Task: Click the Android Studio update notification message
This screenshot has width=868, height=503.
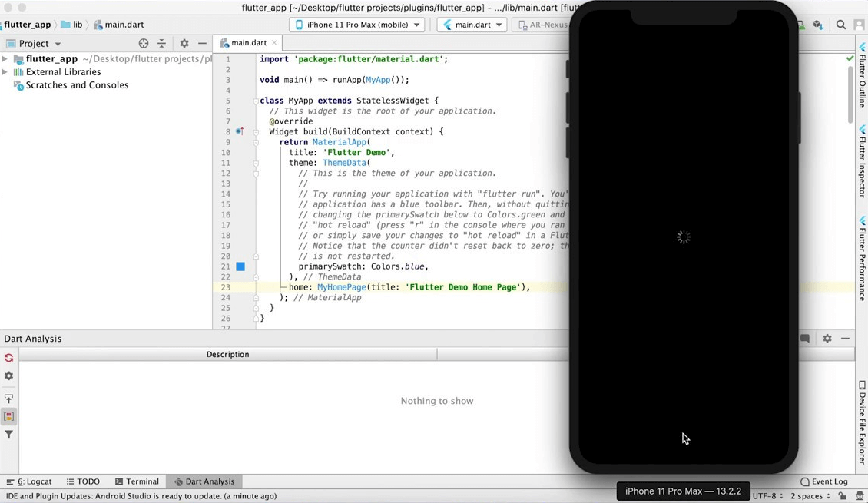Action: coord(138,496)
